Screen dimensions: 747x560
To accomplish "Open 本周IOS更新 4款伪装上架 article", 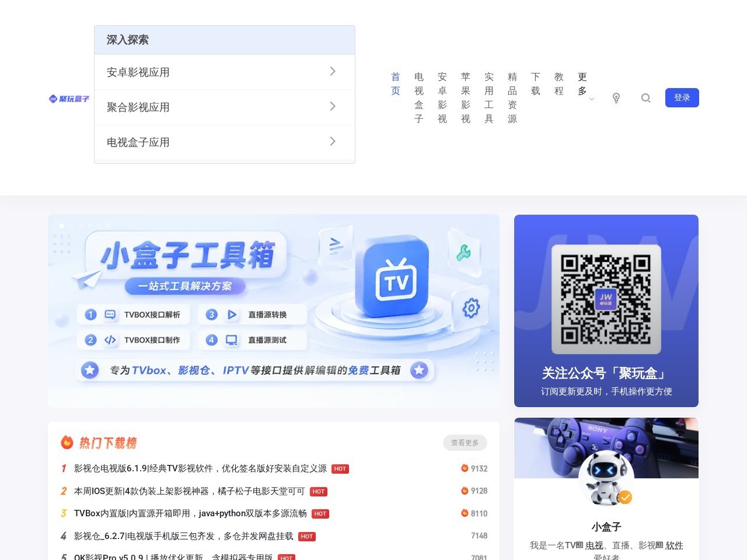I will 190,491.
